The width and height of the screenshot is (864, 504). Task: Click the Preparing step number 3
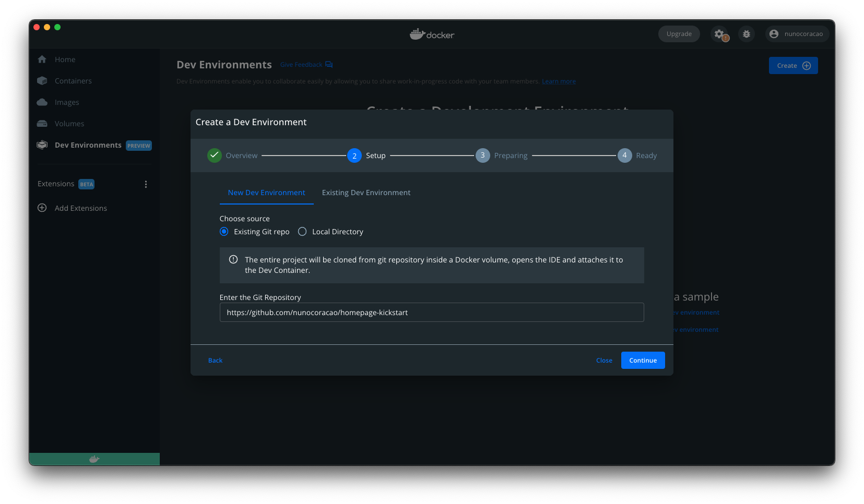[483, 155]
